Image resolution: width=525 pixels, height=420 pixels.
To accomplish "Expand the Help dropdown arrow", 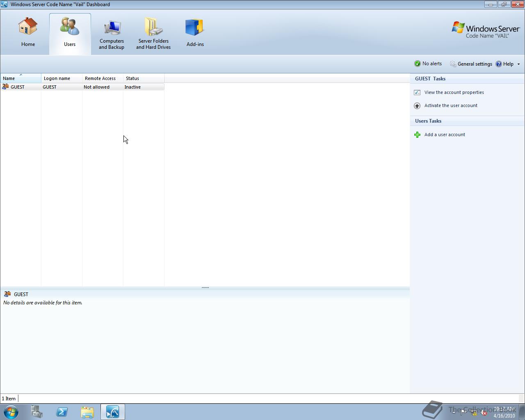I will click(x=518, y=64).
